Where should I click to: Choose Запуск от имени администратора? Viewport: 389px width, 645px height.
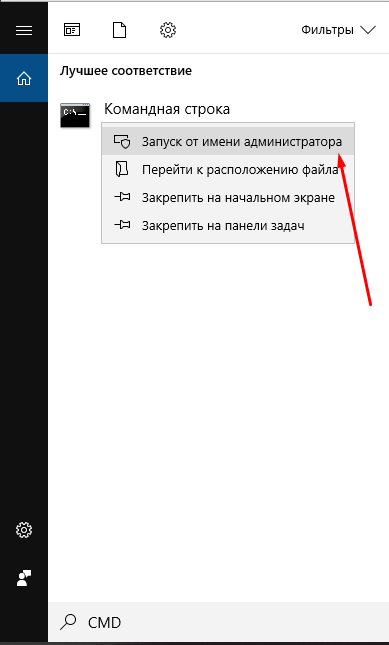pyautogui.click(x=228, y=142)
